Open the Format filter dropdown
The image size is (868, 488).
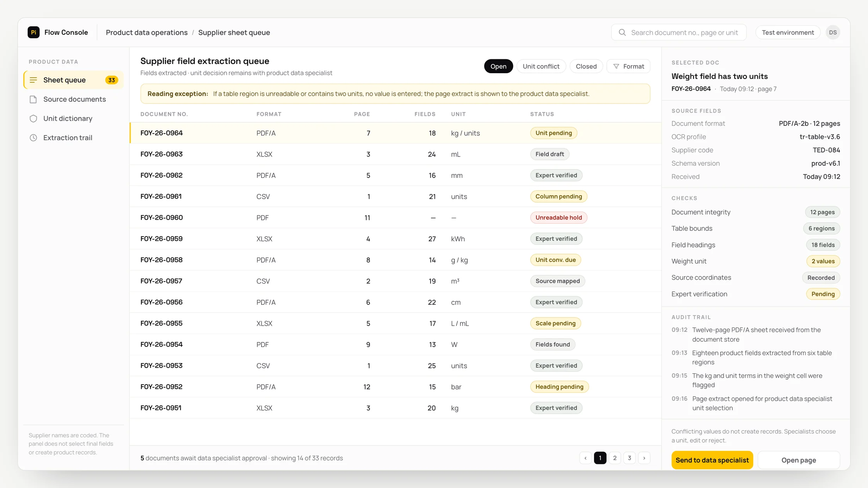point(628,66)
